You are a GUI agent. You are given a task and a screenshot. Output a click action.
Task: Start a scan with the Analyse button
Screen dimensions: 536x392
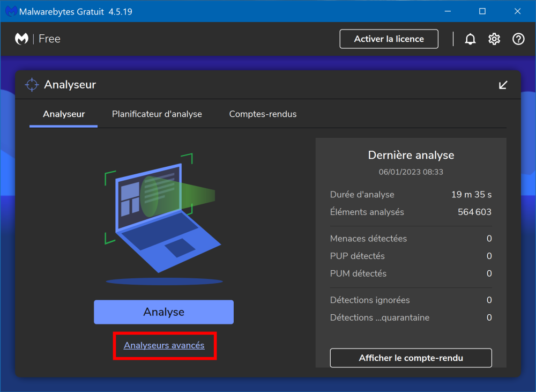(163, 312)
